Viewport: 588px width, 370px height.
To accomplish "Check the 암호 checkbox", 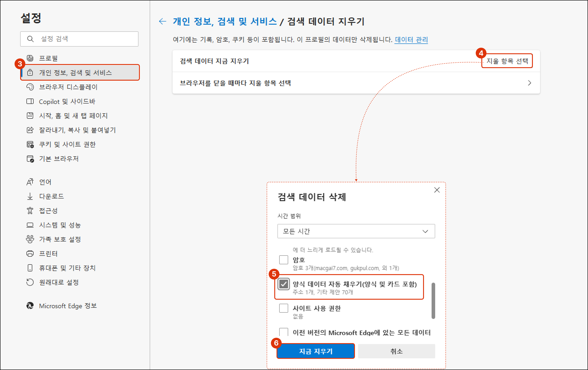I will (x=283, y=260).
